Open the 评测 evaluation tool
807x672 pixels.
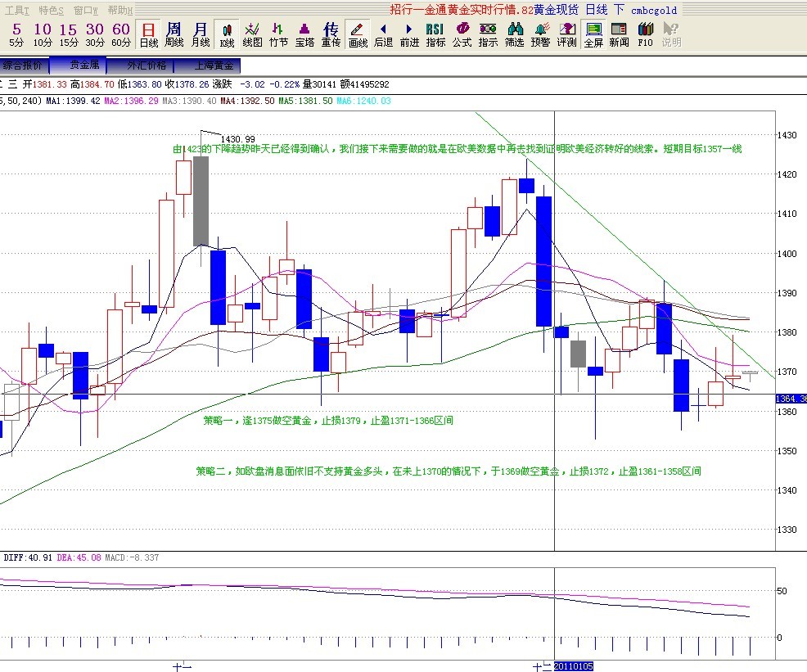[x=566, y=35]
